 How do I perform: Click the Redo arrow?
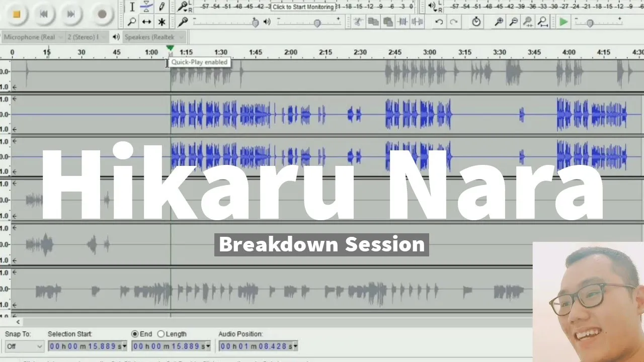pyautogui.click(x=454, y=22)
